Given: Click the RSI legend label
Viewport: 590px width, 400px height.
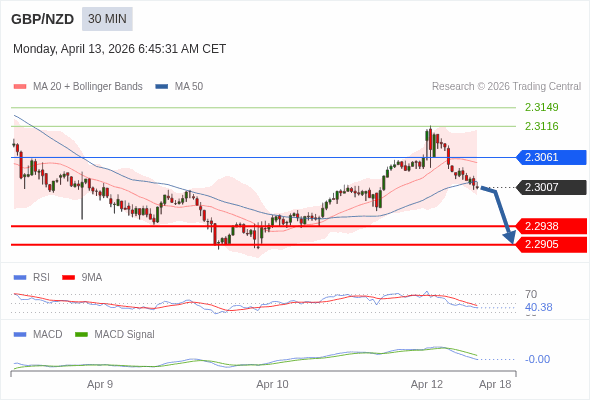Looking at the screenshot, I should point(41,278).
